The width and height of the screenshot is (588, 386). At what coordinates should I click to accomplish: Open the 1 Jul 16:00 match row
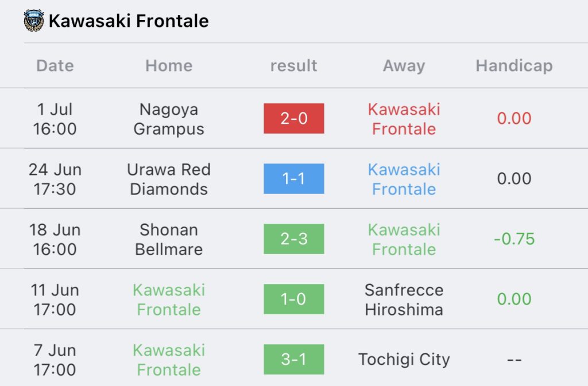tap(294, 118)
